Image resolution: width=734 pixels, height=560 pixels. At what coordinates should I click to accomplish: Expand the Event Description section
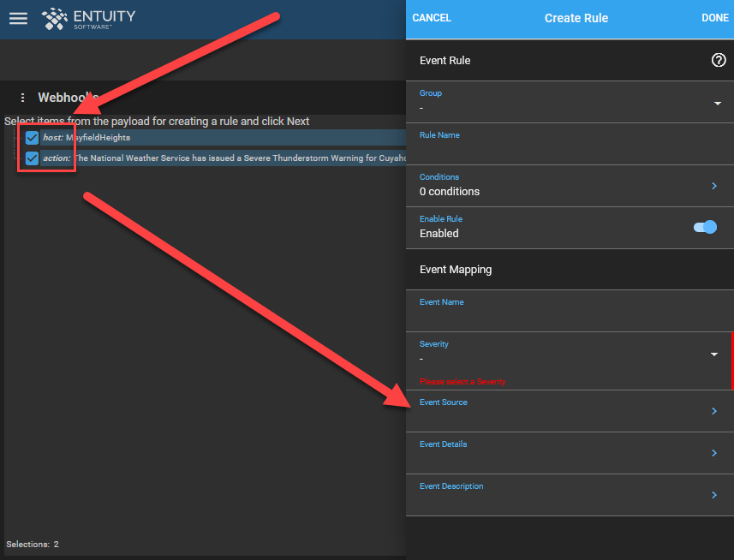click(x=713, y=494)
